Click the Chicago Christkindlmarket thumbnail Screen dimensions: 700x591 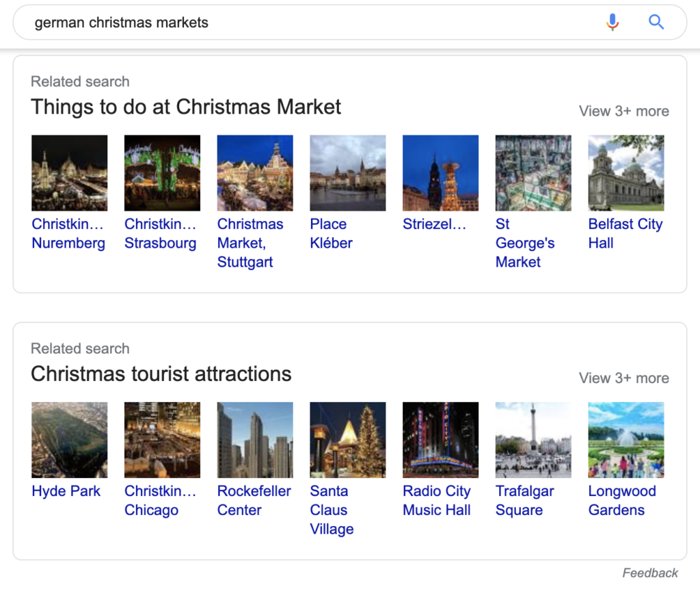click(163, 440)
